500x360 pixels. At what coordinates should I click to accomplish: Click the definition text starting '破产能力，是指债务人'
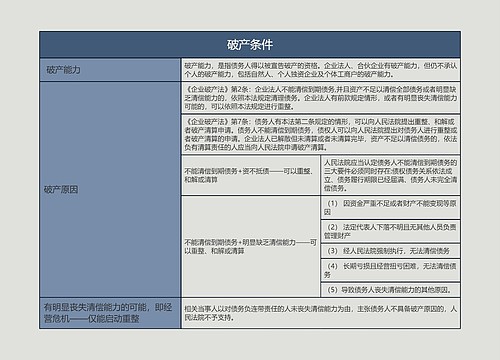tap(321, 70)
